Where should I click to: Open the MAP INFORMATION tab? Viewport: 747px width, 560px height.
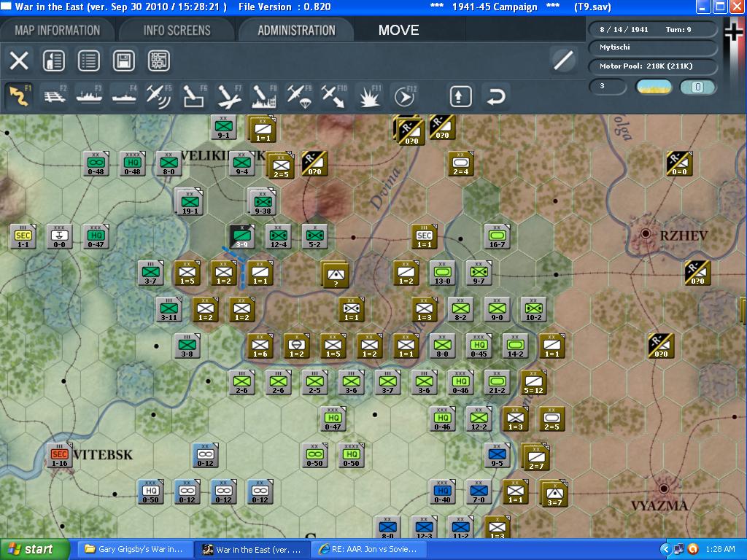point(57,31)
